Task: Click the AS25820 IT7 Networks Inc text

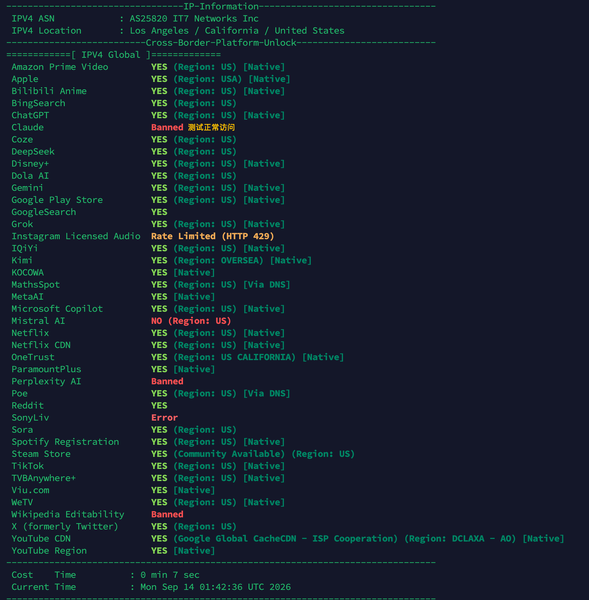Action: 194,18
